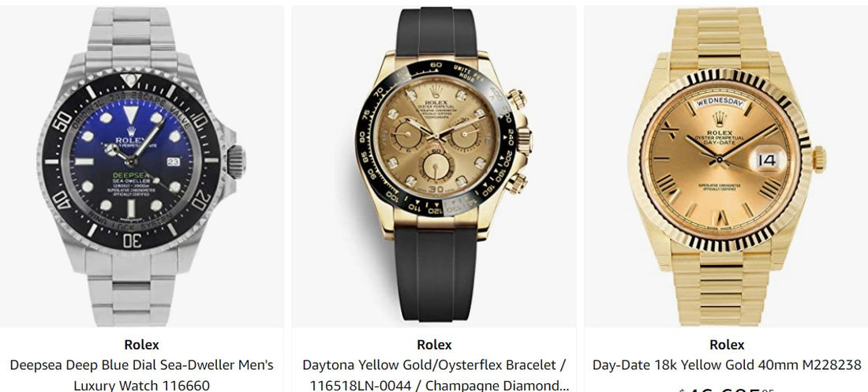
Task: Click the steel bracelet above the Deepsea case
Action: 131,38
